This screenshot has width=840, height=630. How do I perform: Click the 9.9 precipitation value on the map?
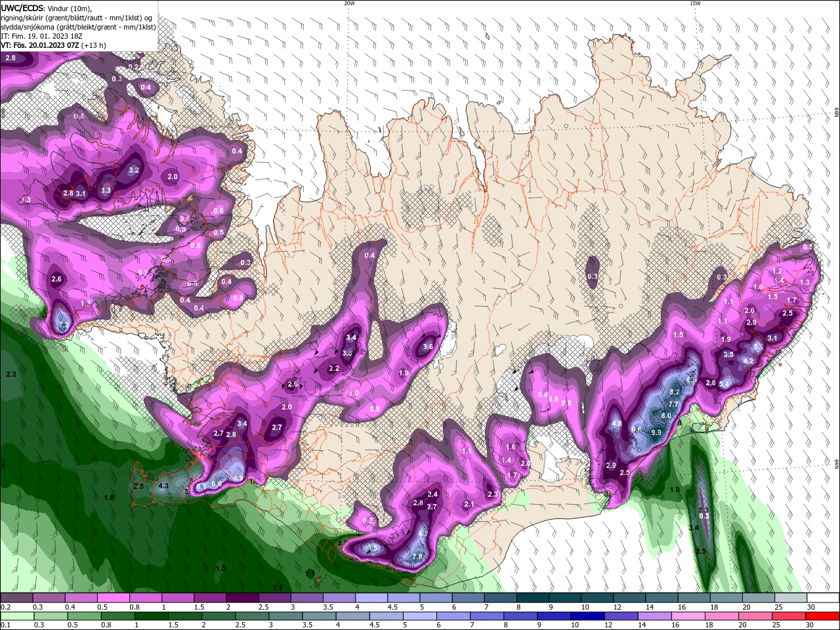(x=656, y=432)
